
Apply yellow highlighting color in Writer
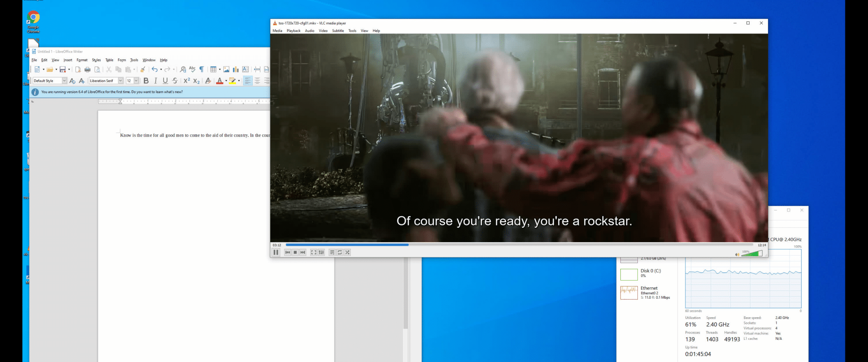pos(232,81)
